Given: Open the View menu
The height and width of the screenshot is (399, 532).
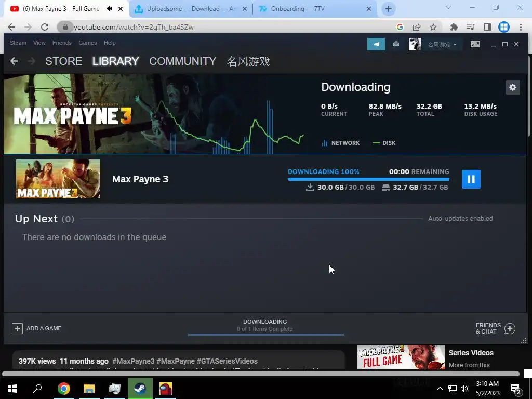Looking at the screenshot, I should (x=39, y=43).
